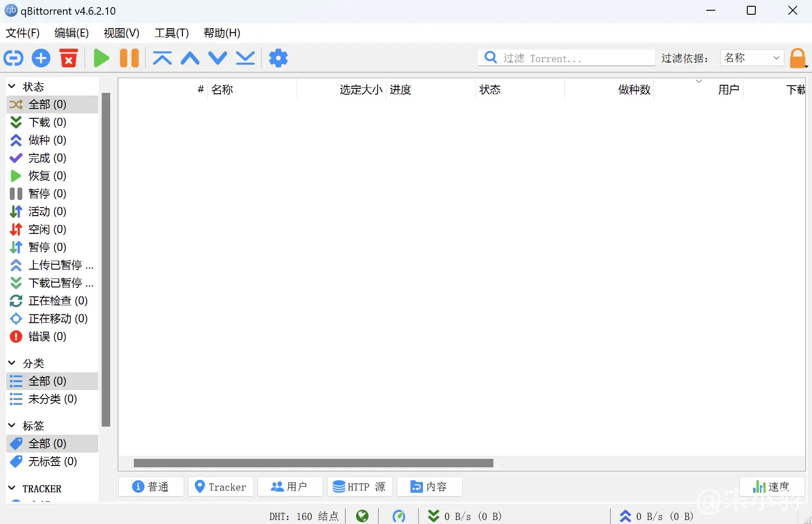This screenshot has height=524, width=812.
Task: Click the horizontal scrollbar of torrent list
Action: (313, 463)
